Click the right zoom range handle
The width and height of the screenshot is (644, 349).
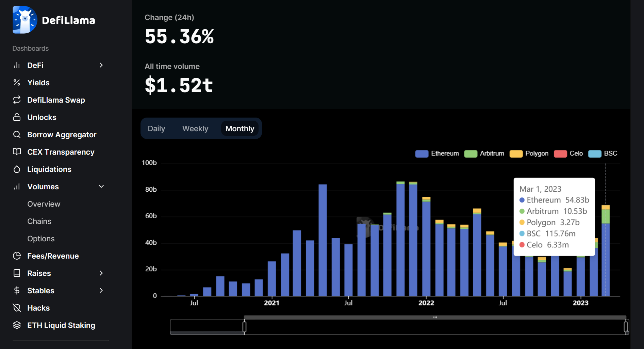(x=626, y=327)
